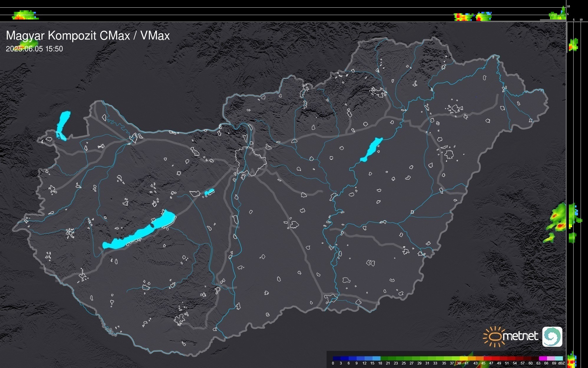Click the dark blue 0 dBZ swatch
588x368 pixels.
(x=337, y=358)
